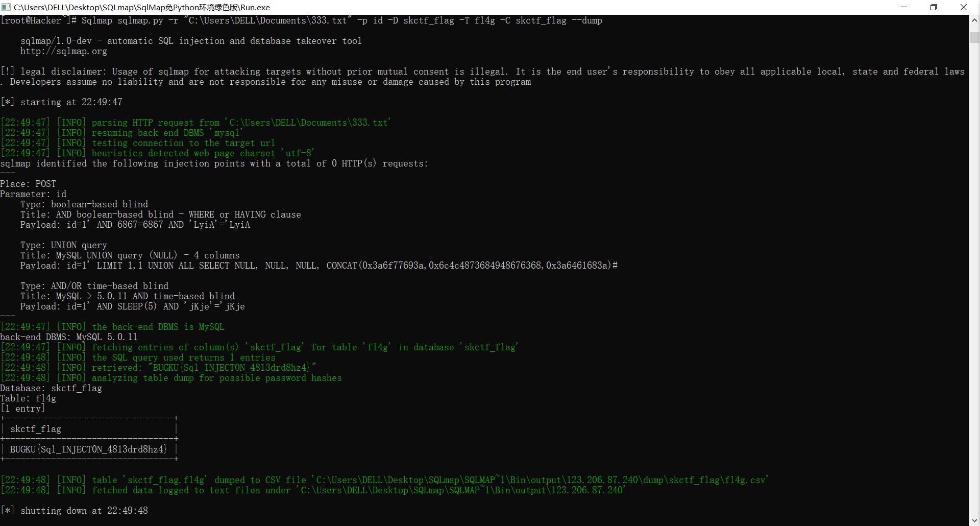980x526 pixels.
Task: Click 'analyzing table dump for possible password hashes'
Action: 171,378
